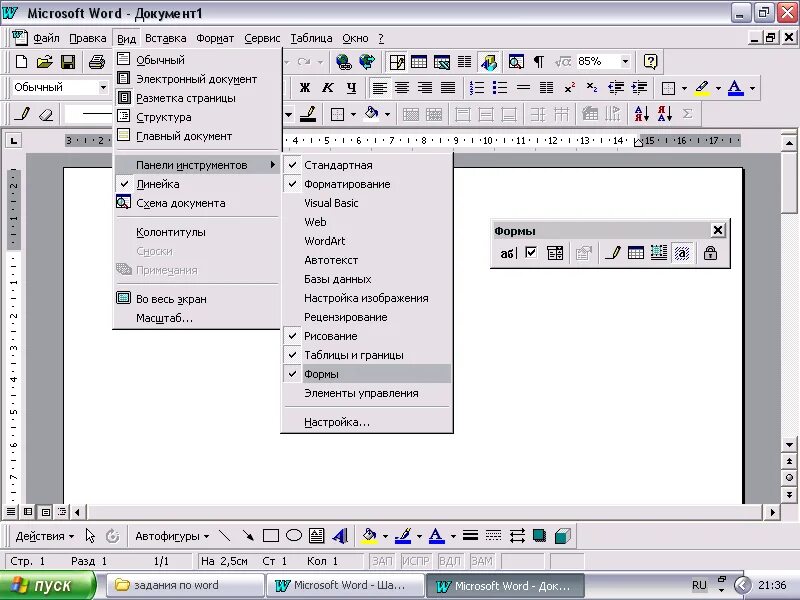This screenshot has height=600, width=800.
Task: Insert WordArt from drawing toolbar
Action: point(340,536)
